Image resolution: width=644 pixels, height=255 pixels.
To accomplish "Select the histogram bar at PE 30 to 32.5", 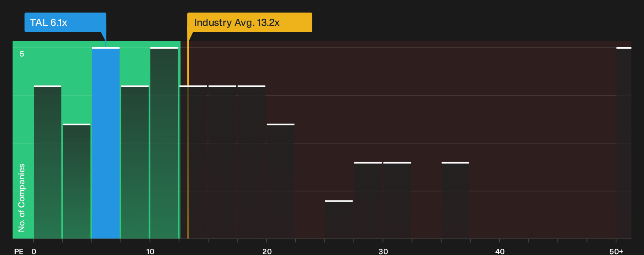I will pos(397,200).
